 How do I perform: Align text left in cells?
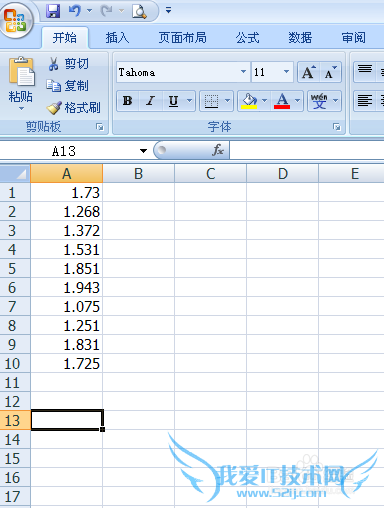(365, 101)
